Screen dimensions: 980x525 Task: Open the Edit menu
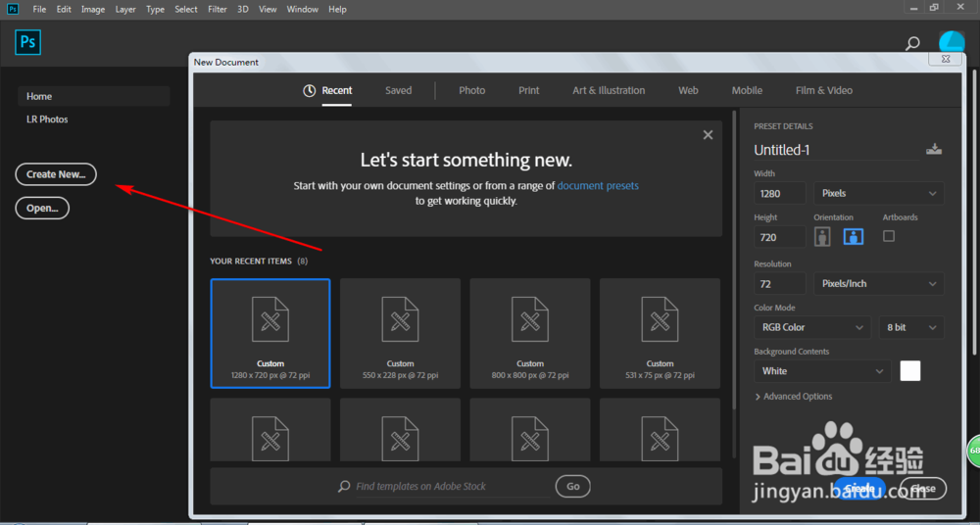click(64, 10)
